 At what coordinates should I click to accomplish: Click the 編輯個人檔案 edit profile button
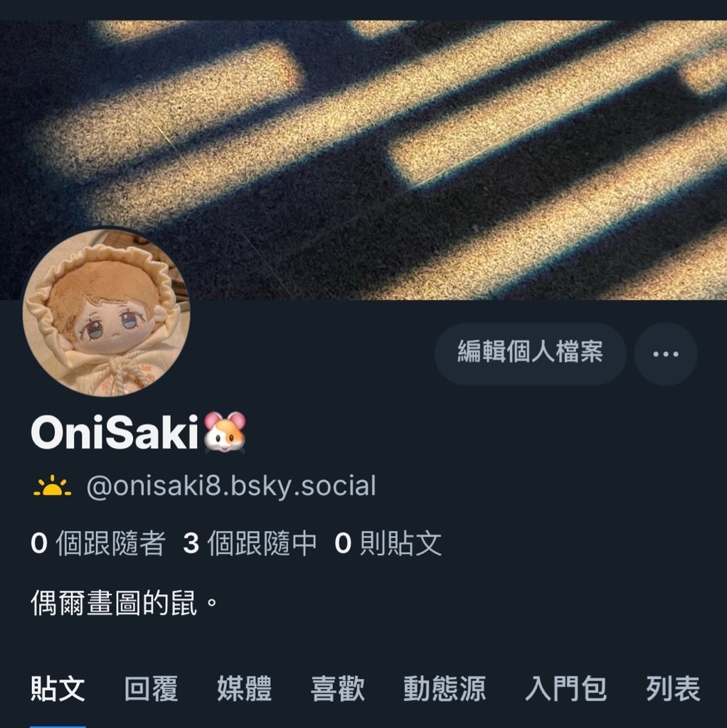coord(530,354)
